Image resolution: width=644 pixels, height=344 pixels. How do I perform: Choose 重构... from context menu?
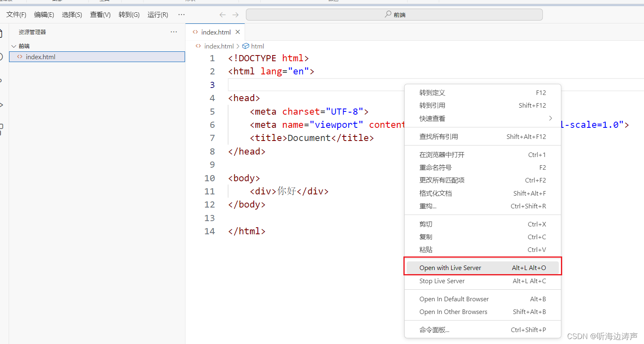[483, 206]
